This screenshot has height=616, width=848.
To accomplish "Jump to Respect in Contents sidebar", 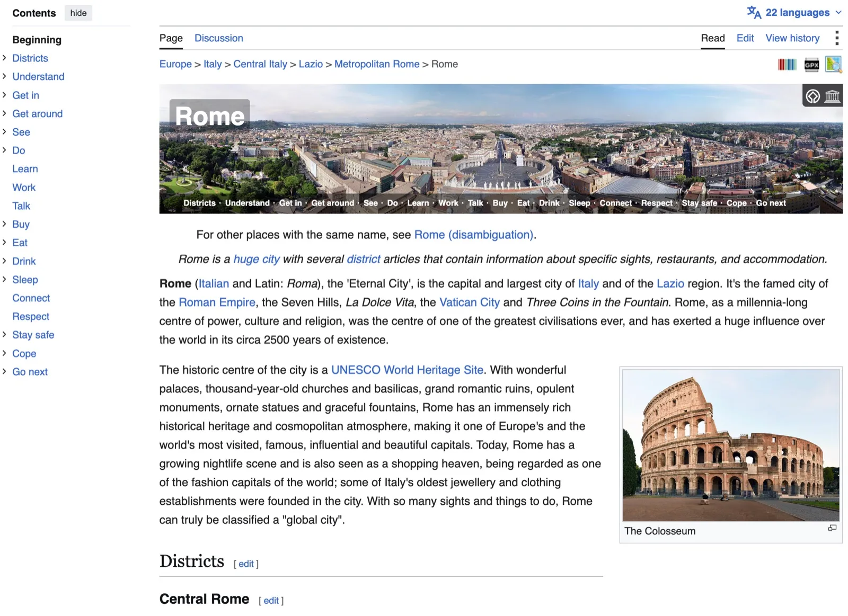I will (x=31, y=316).
